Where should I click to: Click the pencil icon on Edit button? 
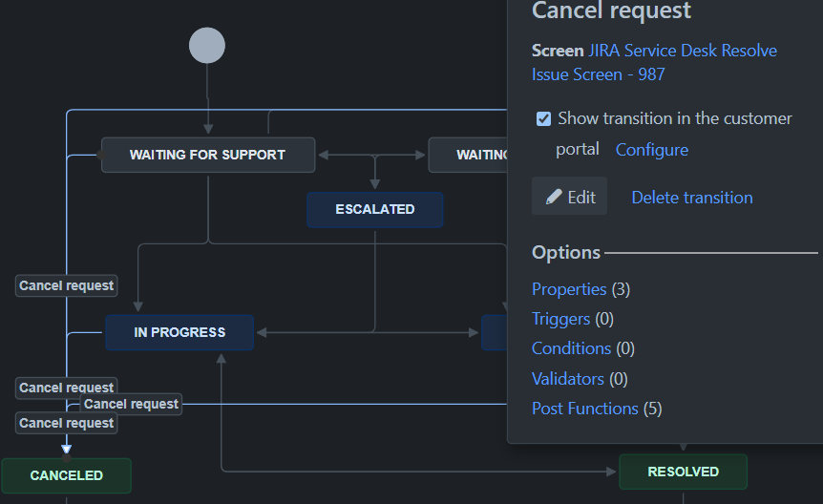[553, 197]
